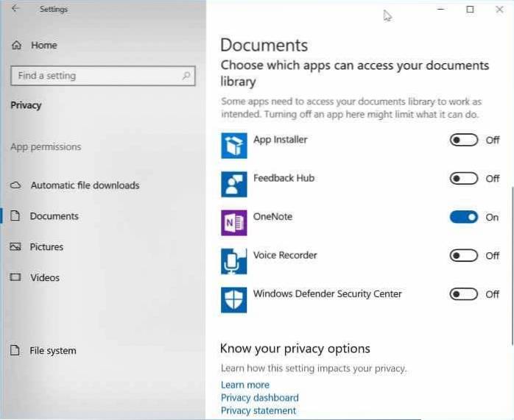Open Videos privacy page
Image resolution: width=514 pixels, height=420 pixels.
click(44, 278)
